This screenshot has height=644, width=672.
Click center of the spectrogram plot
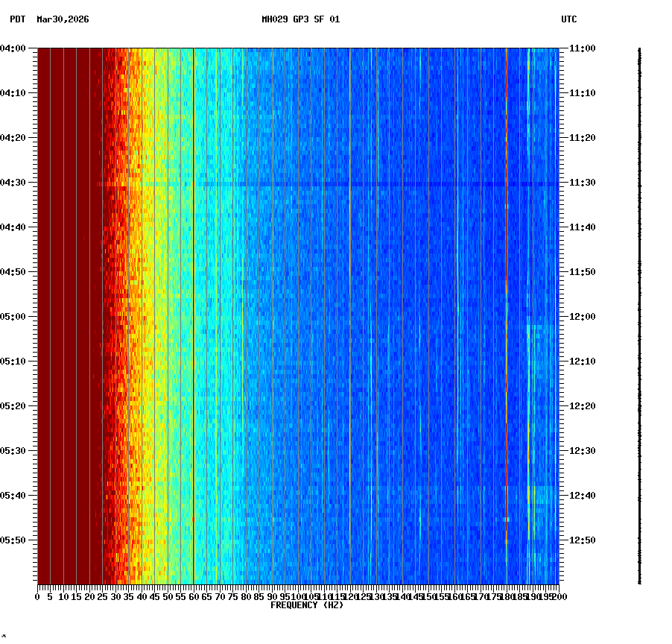(x=298, y=317)
